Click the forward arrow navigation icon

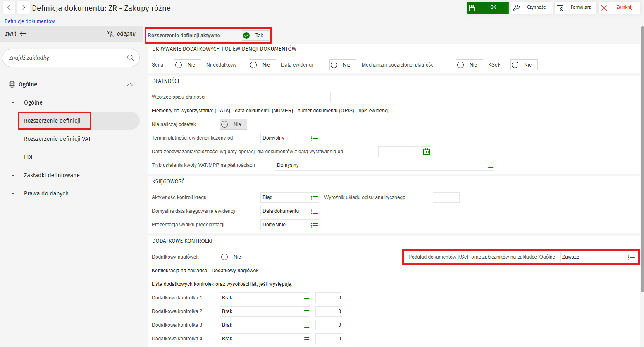click(23, 7)
